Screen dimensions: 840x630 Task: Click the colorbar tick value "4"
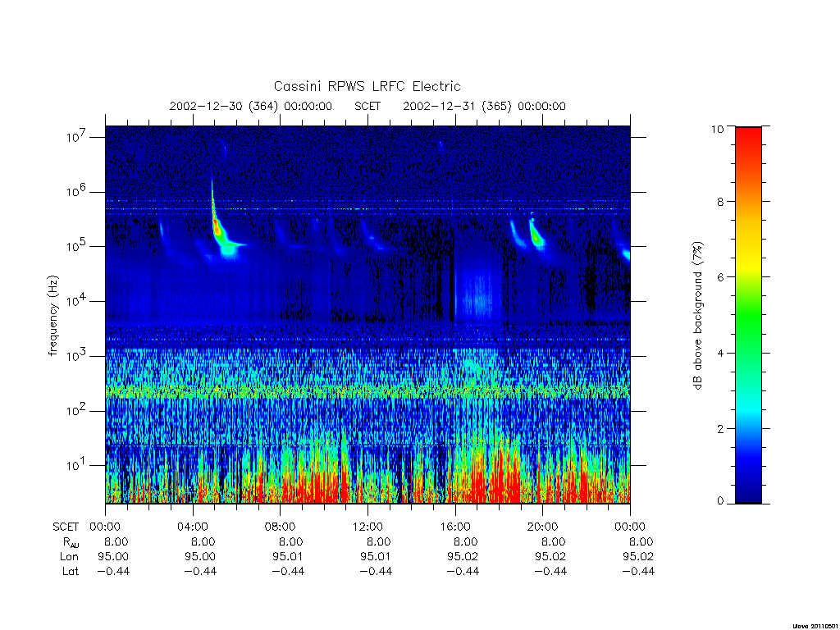720,353
